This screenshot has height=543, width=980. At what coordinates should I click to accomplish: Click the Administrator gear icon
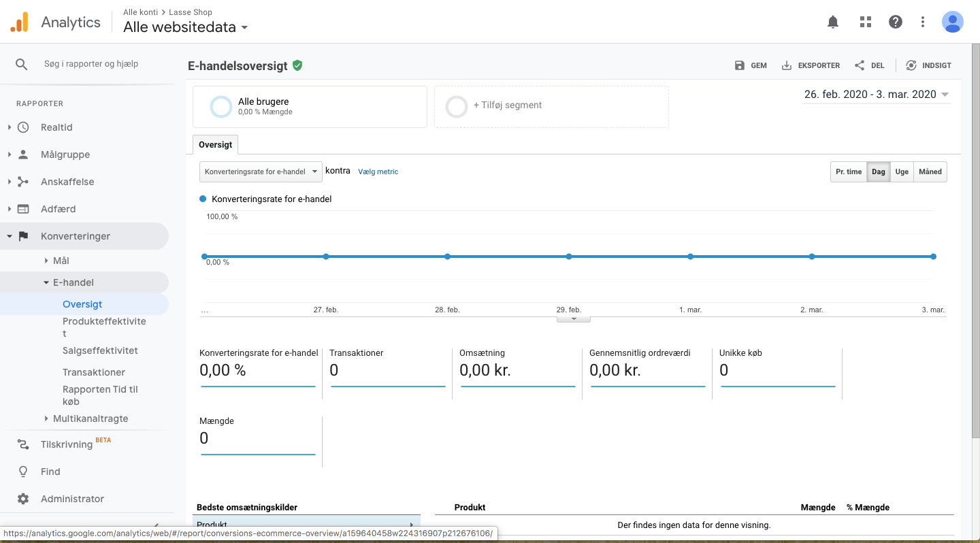tap(23, 499)
